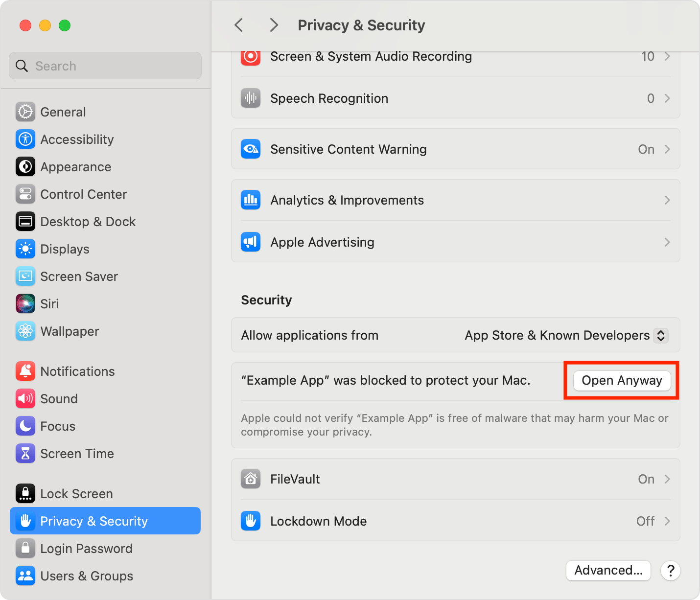700x600 pixels.
Task: Click the Apple Advertising megaphone icon
Action: click(x=251, y=242)
